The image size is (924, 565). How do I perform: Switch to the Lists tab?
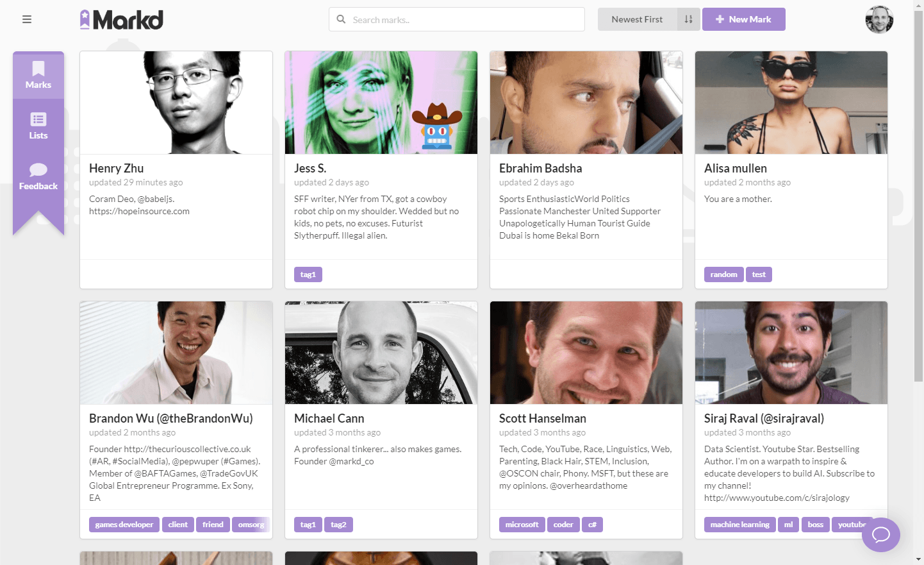tap(38, 126)
